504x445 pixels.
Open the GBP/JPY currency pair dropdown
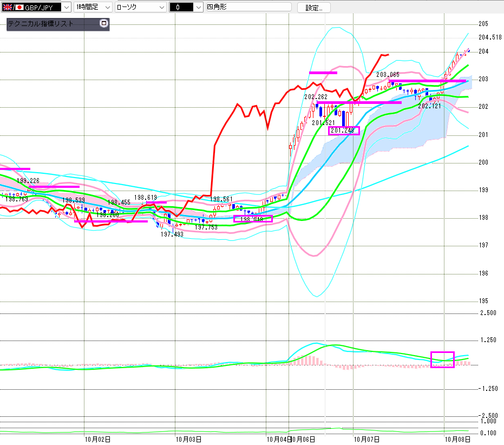pos(66,7)
